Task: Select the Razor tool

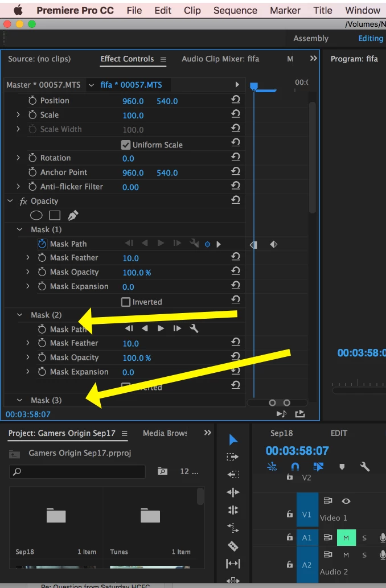Action: click(x=233, y=546)
